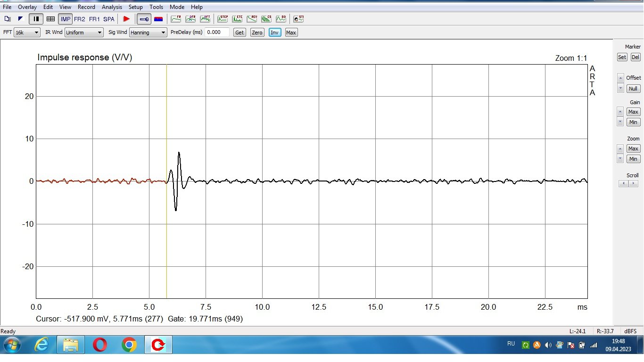Click the 2FR double-gated frequency response icon
The width and height of the screenshot is (644, 362).
pyautogui.click(x=190, y=19)
